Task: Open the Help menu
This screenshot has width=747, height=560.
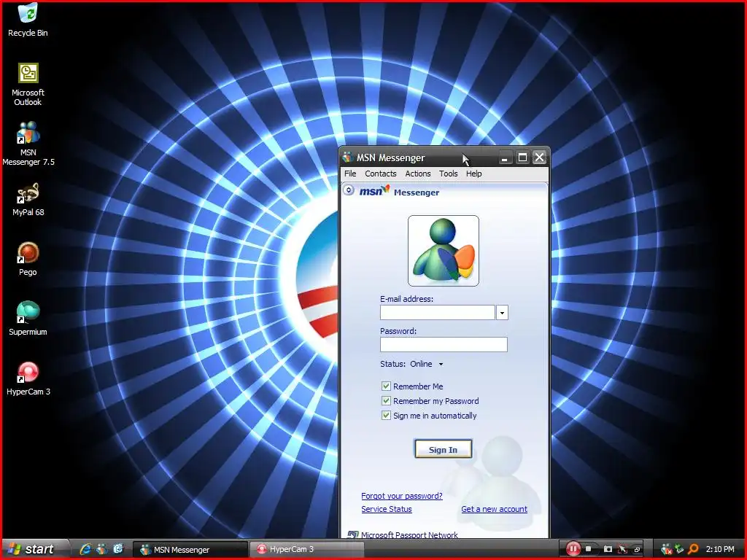Action: 474,174
